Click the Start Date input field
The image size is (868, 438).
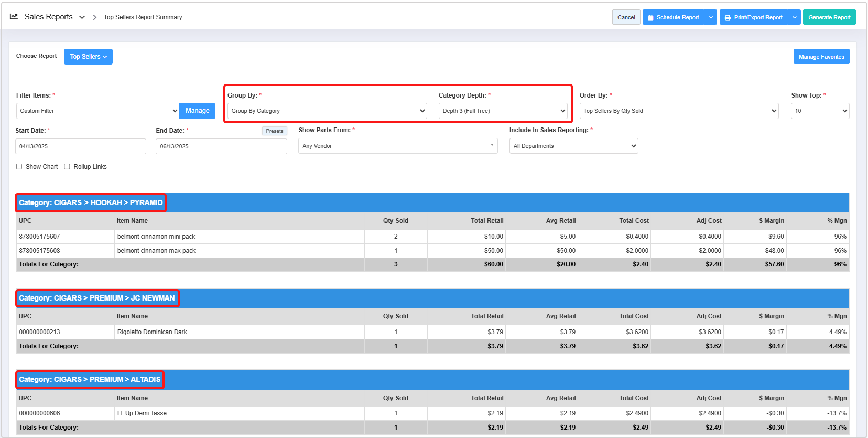81,146
